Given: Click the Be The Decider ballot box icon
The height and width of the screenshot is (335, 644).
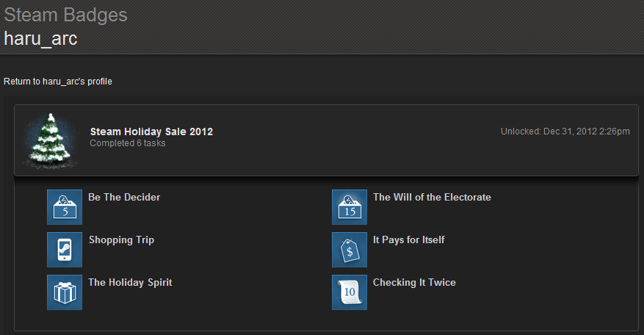Looking at the screenshot, I should pos(65,207).
